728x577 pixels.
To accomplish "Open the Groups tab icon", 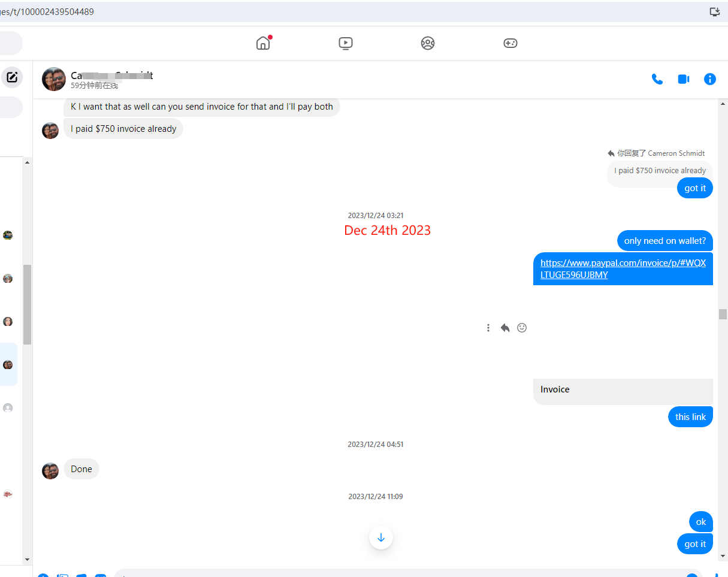I will (x=427, y=43).
